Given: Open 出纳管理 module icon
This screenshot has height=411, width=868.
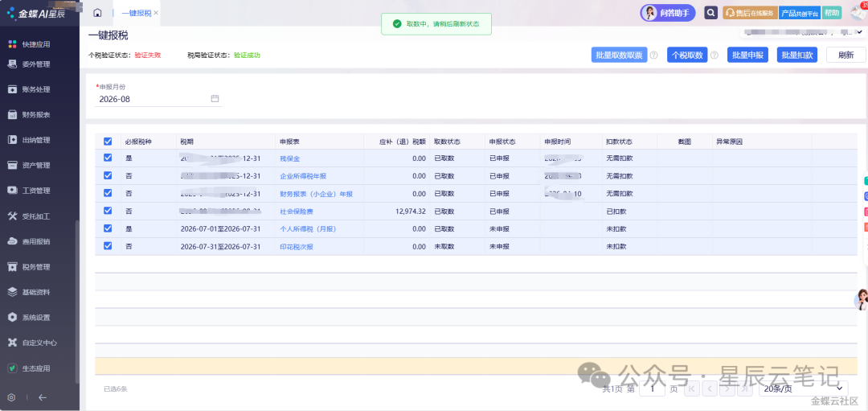Looking at the screenshot, I should click(12, 140).
